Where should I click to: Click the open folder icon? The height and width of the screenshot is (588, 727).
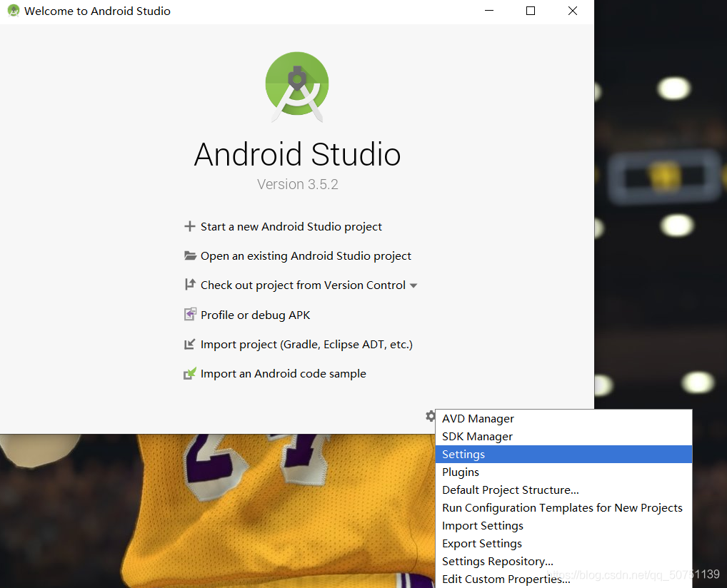(x=190, y=255)
